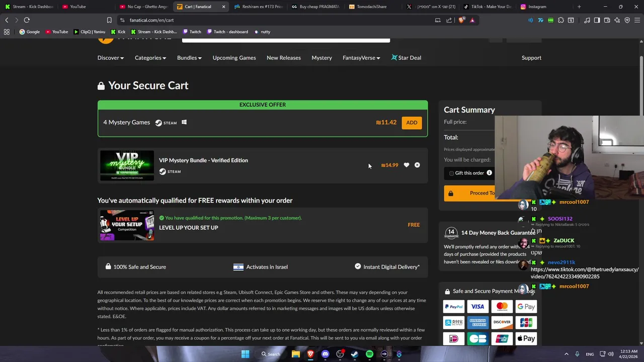Open the browser extensions puzzle icon
Screen dimensions: 644x362
(x=561, y=20)
